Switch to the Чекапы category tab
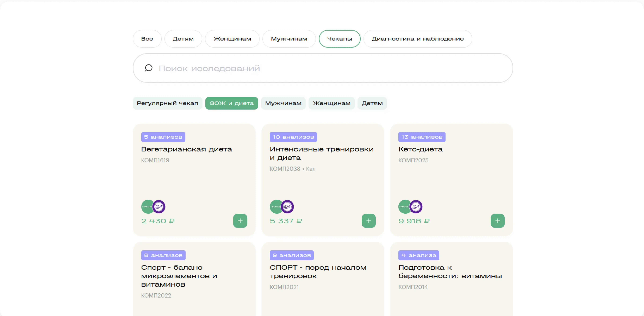The image size is (644, 316). tap(340, 38)
